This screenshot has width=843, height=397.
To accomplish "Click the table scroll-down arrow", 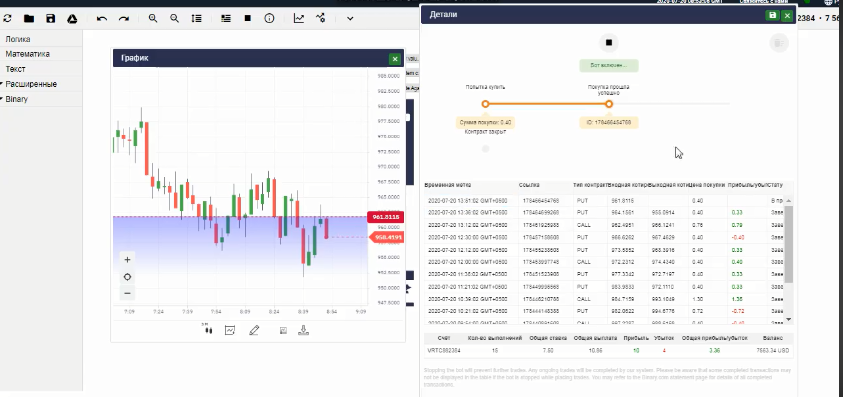I will click(789, 320).
